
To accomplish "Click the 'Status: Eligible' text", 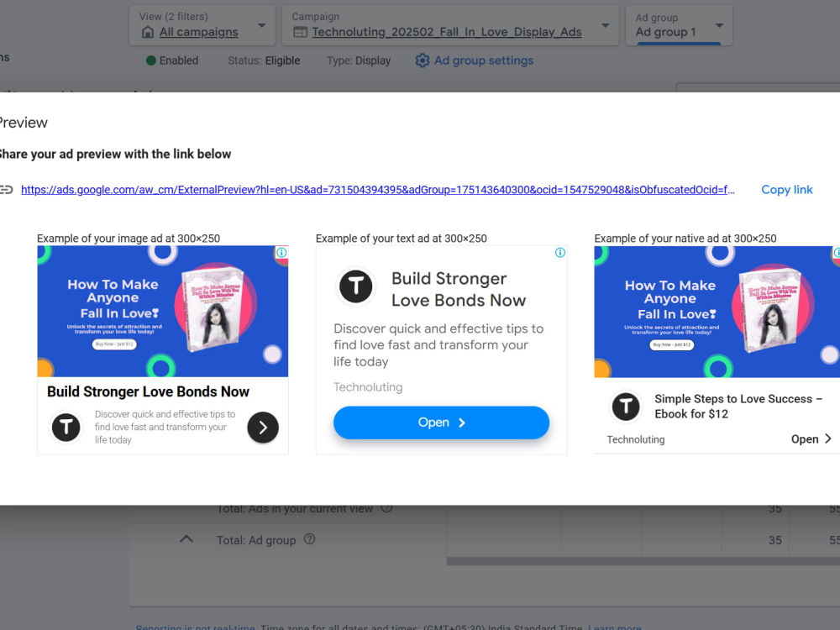I will click(264, 60).
